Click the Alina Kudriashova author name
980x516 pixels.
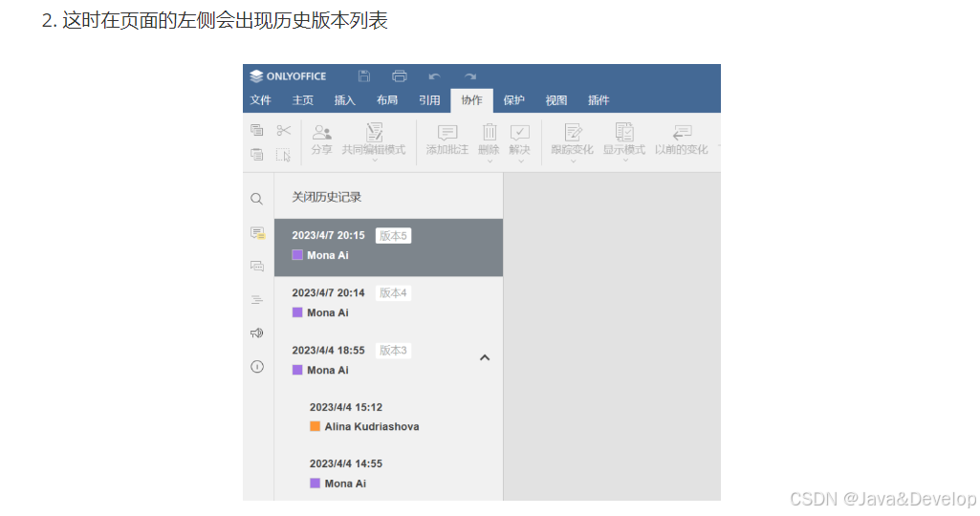coord(372,427)
